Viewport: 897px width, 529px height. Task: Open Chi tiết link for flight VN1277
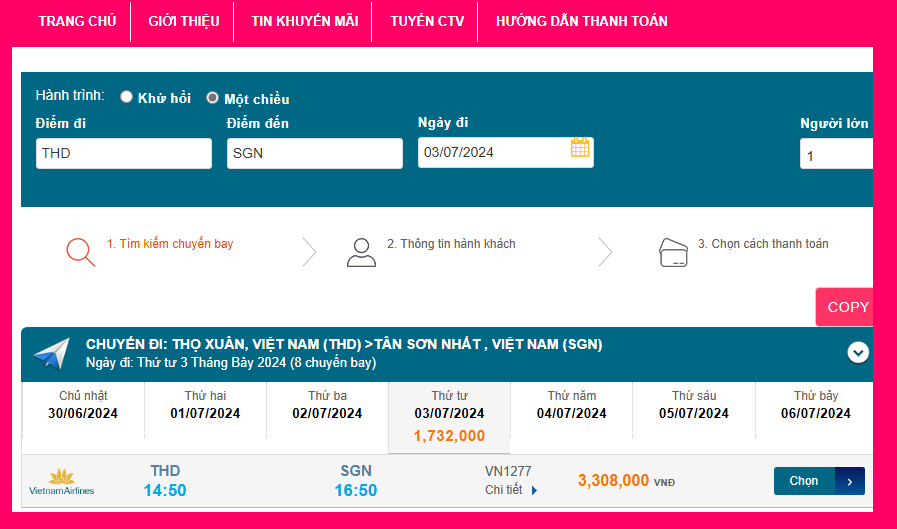pos(503,490)
